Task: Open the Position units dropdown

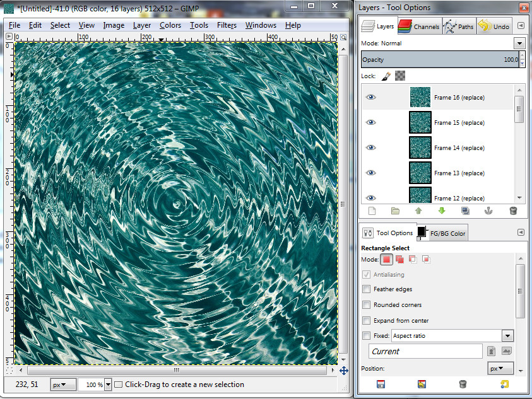Action: point(500,367)
